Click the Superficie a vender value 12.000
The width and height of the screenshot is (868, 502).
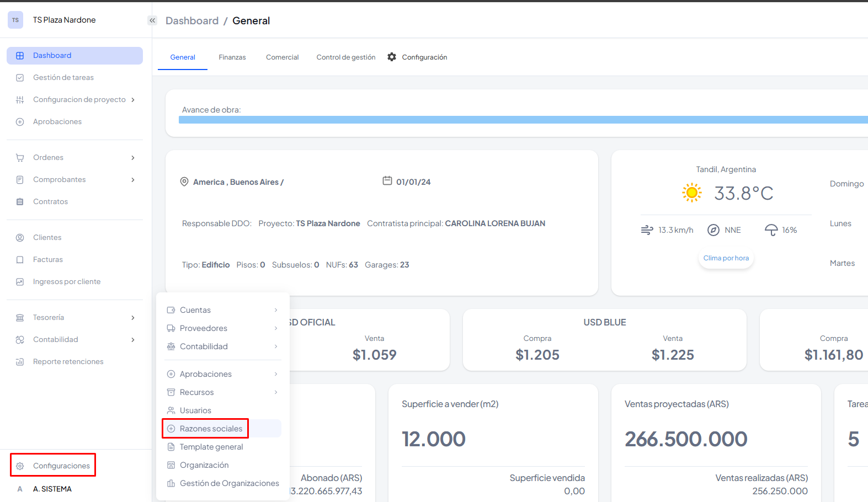(434, 439)
